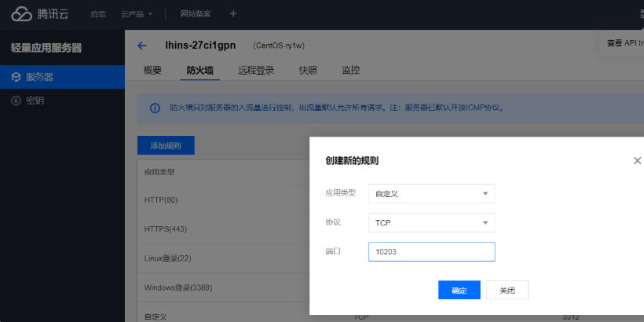Click the 添加规则 button
This screenshot has width=644, height=322.
[x=166, y=145]
